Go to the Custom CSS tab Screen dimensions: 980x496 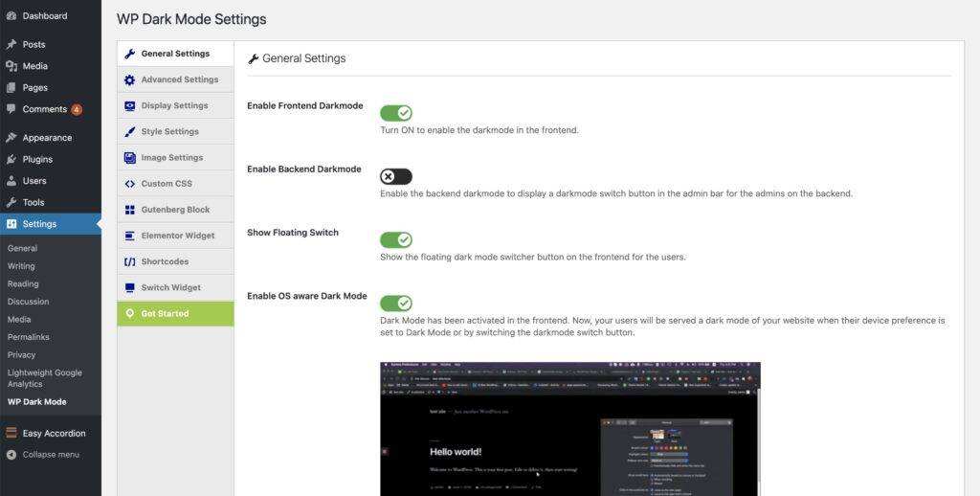click(x=176, y=184)
